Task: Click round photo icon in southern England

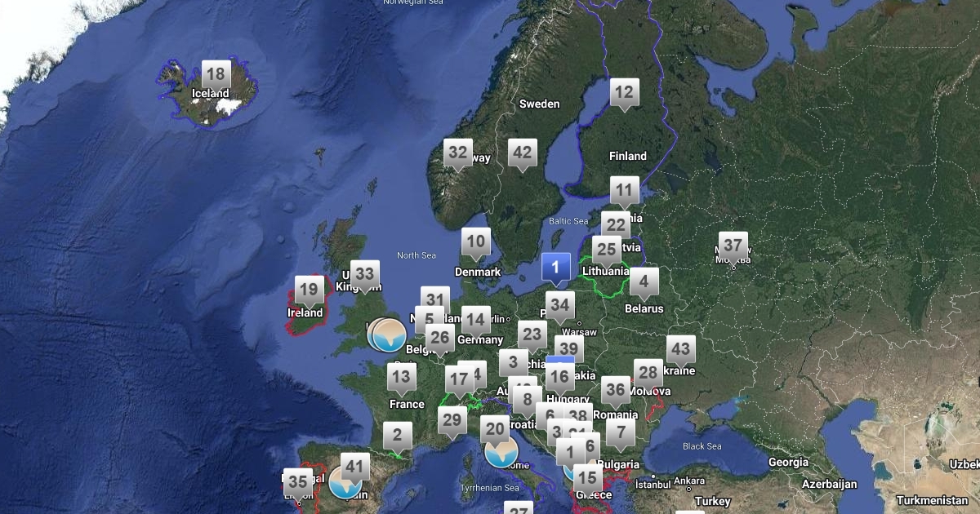Action: point(389,335)
